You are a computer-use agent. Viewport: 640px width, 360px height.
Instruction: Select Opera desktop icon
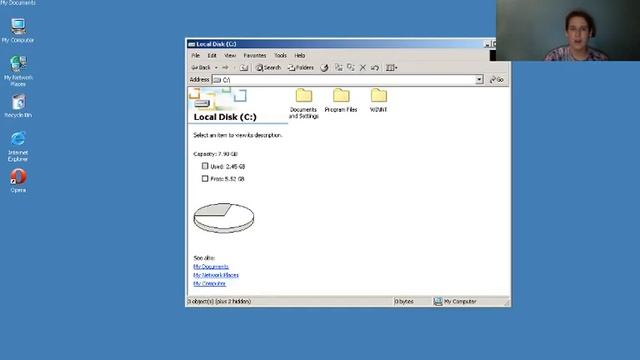tap(18, 181)
